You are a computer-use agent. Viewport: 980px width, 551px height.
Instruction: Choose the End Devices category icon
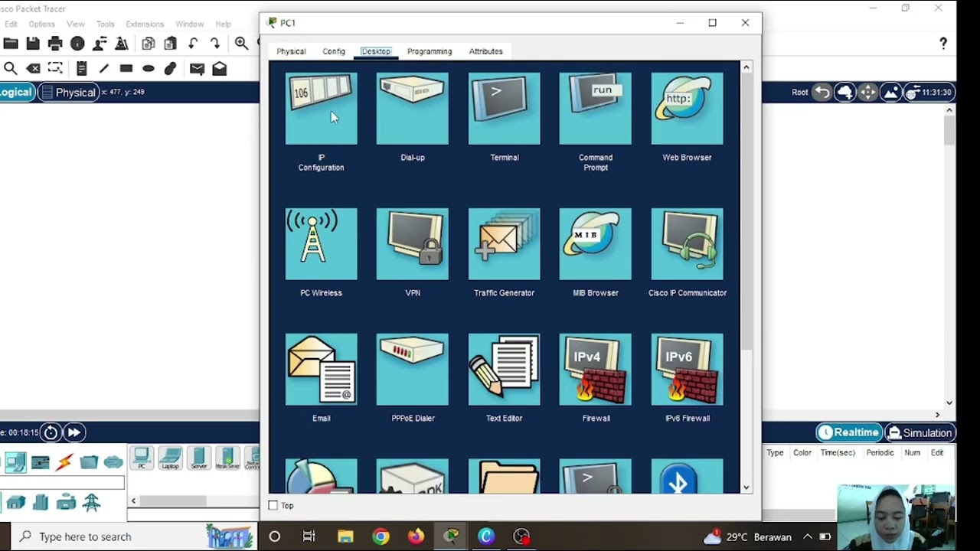click(x=15, y=462)
